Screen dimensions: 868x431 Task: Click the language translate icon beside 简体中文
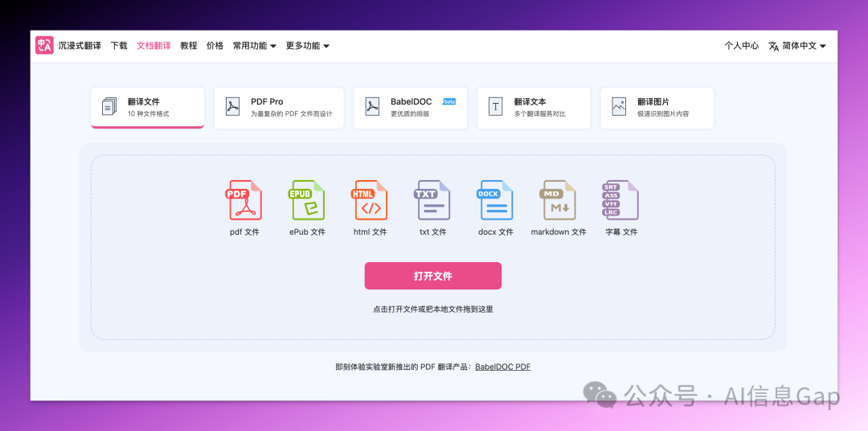tap(773, 46)
